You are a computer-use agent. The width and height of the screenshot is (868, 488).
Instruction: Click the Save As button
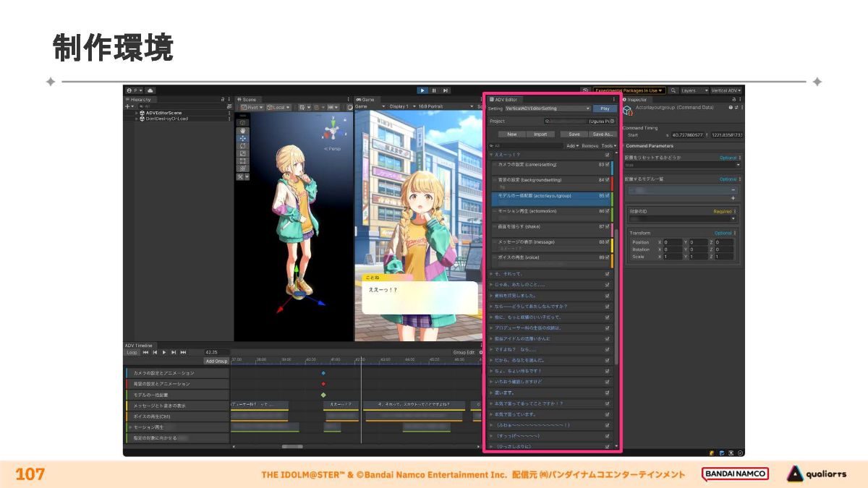pyautogui.click(x=603, y=134)
